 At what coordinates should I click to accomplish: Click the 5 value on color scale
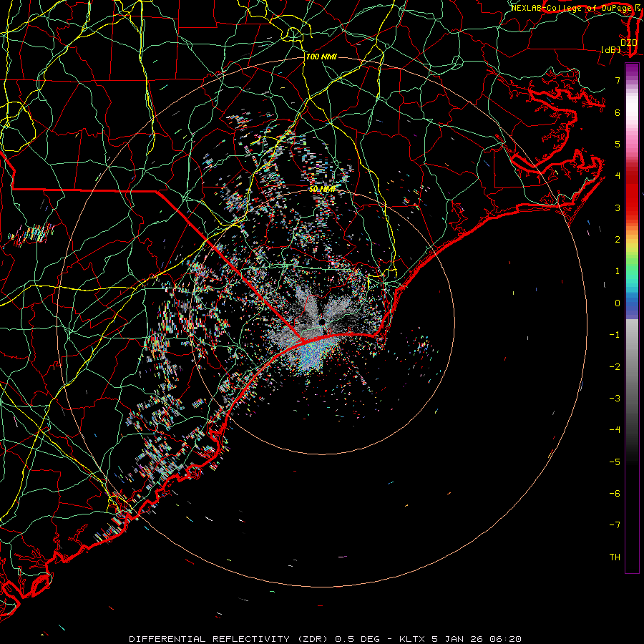(x=618, y=144)
